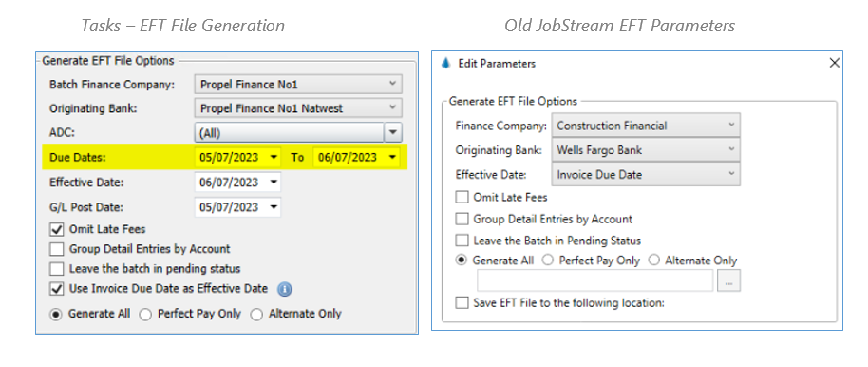Viewport: 868px width, 367px height.
Task: Select Alternate Only radio in Edit Parameters
Action: 655,260
